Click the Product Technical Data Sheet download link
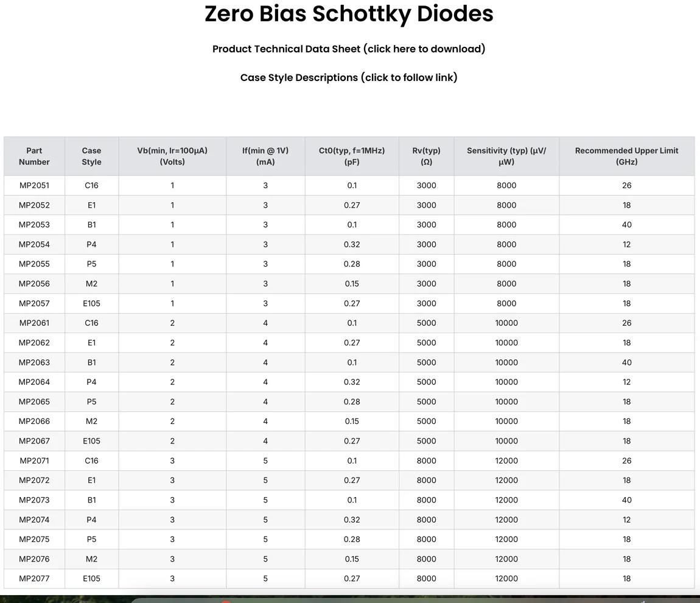This screenshot has width=700, height=603. [349, 49]
